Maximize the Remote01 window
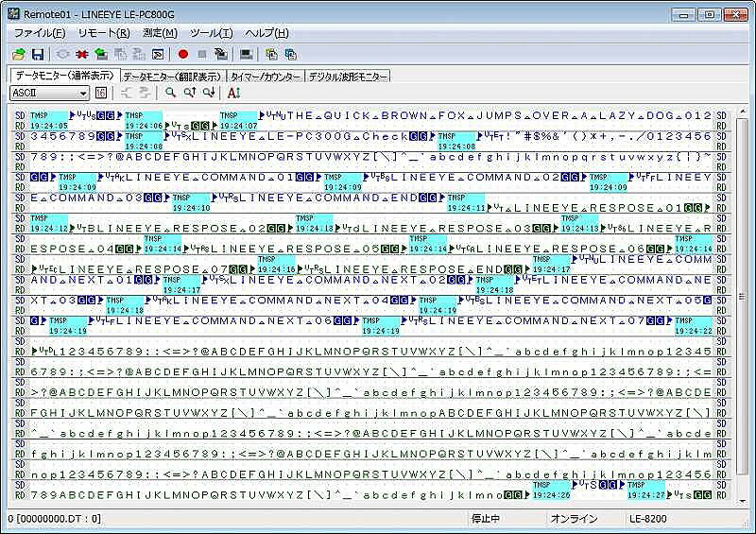 click(709, 14)
